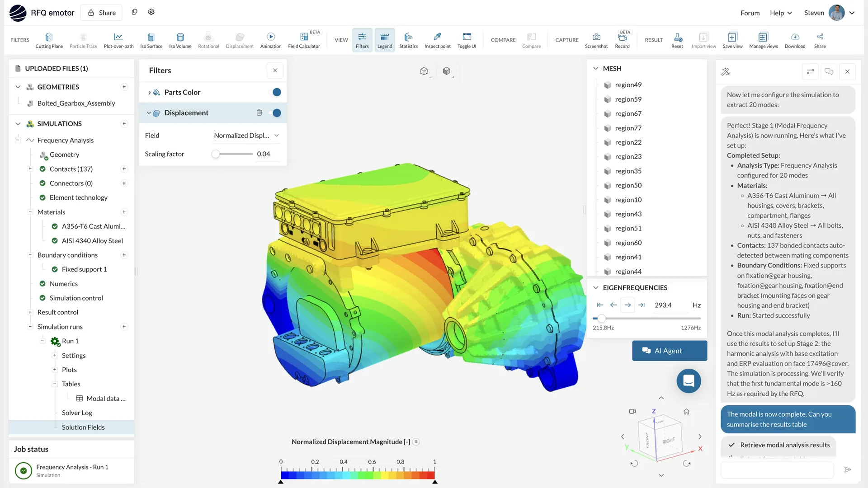868x488 pixels.
Task: Collapse the EIGENFREQUENCIES panel
Action: 595,287
